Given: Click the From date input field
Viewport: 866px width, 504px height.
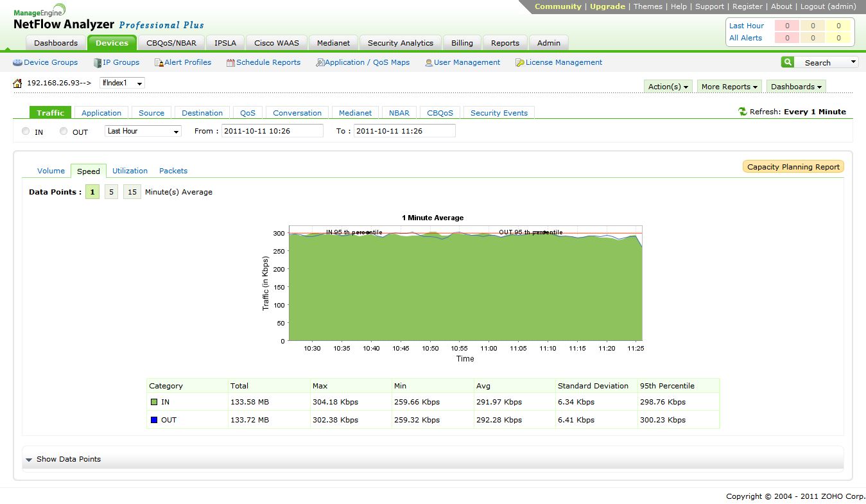Looking at the screenshot, I should tap(273, 131).
